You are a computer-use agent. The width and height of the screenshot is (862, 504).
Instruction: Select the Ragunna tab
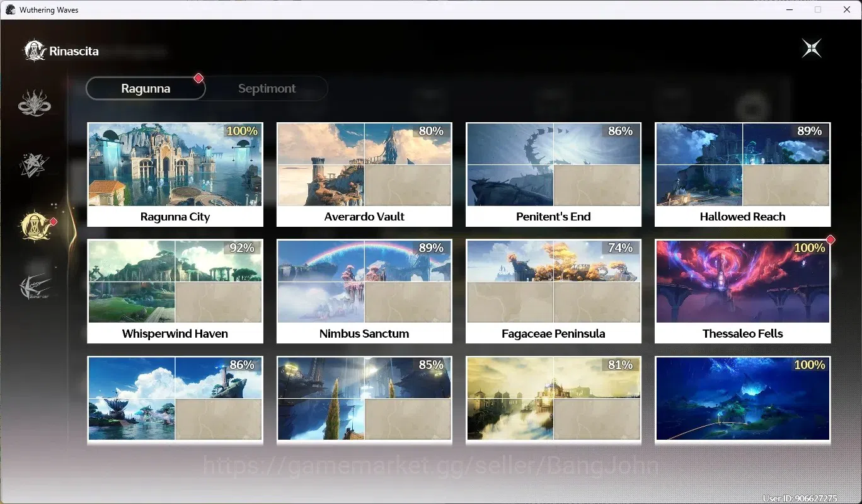[x=146, y=89]
